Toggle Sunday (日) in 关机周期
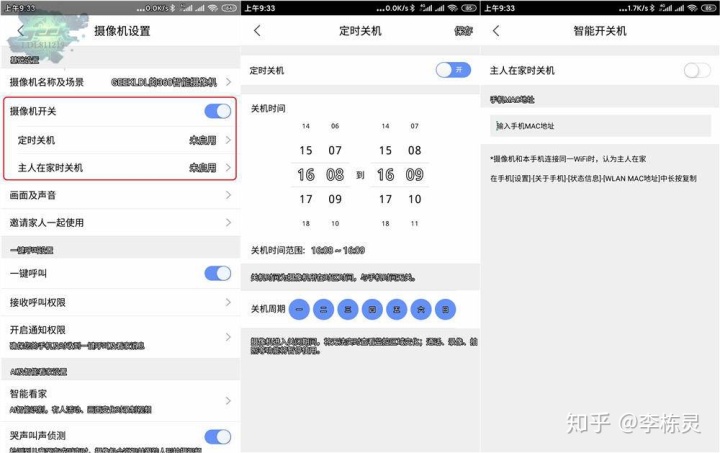The height and width of the screenshot is (453, 720). pyautogui.click(x=445, y=309)
